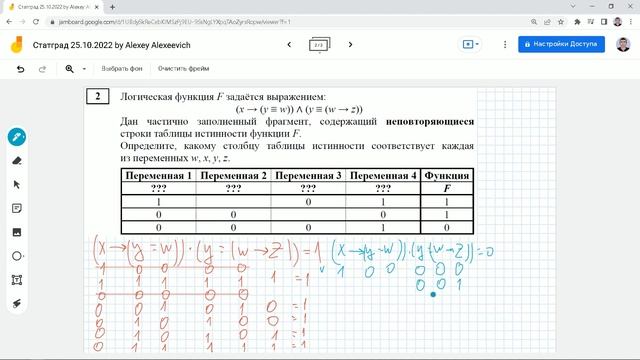Click the 'Переменная 1' table header
This screenshot has width=640, height=360.
tap(158, 176)
